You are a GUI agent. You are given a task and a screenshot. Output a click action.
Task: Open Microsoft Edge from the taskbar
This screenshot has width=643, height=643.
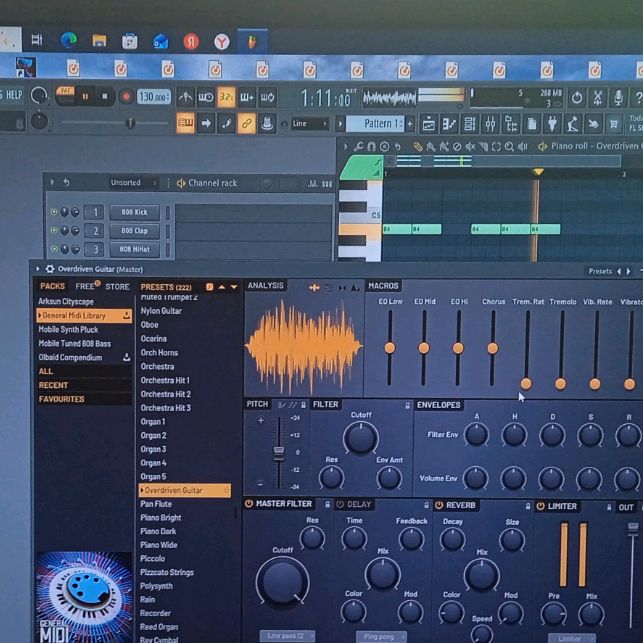coord(69,40)
